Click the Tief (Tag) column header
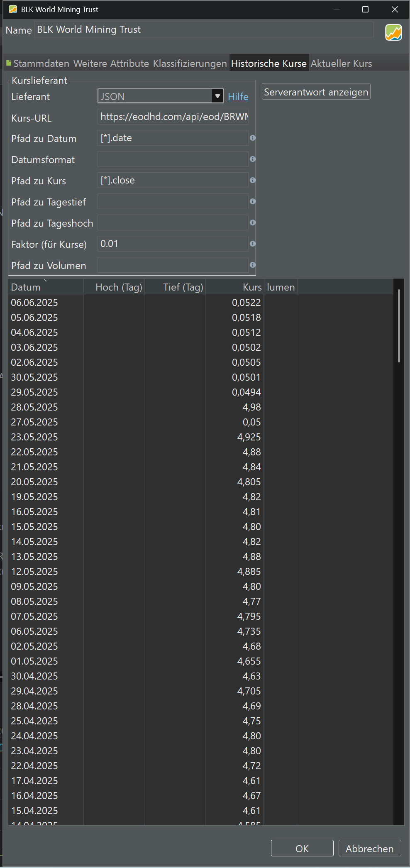The width and height of the screenshot is (410, 868). pos(175,287)
